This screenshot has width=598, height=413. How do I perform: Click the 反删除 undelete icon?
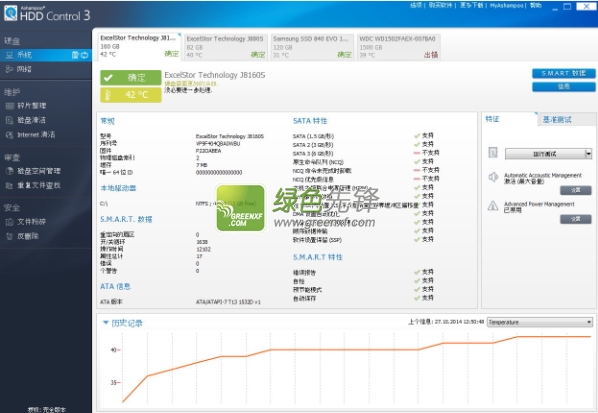click(10, 236)
